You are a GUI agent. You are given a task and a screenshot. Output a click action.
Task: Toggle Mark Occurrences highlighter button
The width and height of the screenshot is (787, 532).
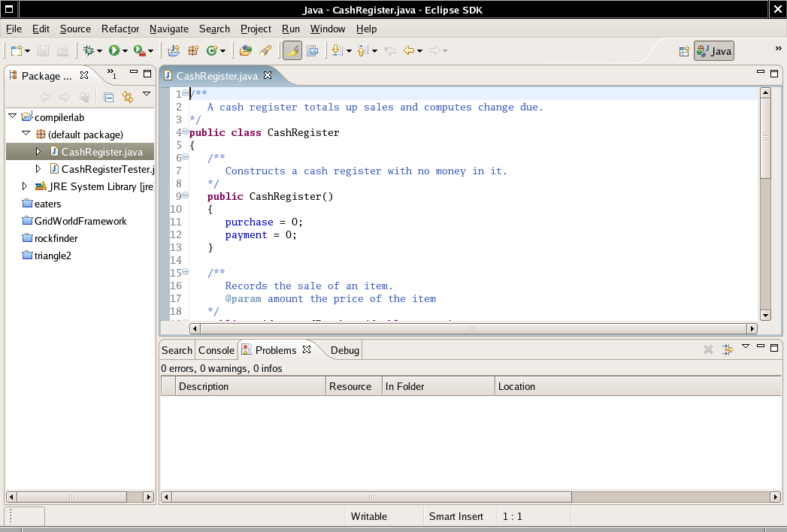coord(292,51)
